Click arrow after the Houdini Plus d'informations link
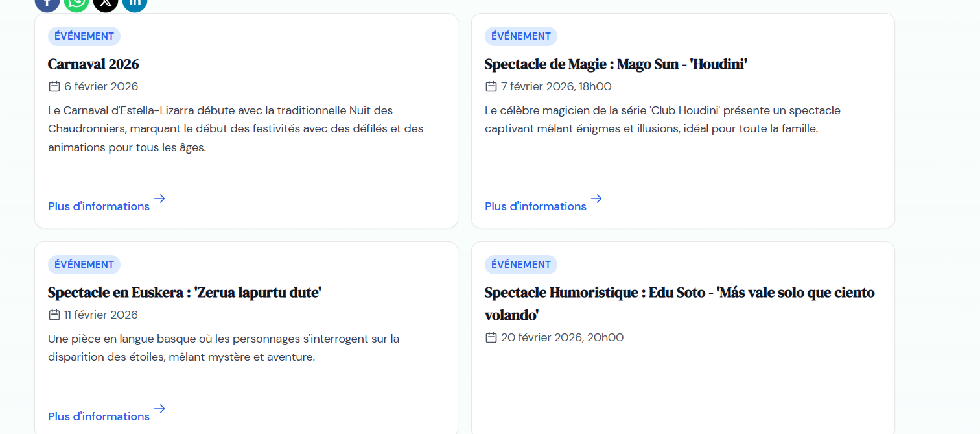 (596, 199)
